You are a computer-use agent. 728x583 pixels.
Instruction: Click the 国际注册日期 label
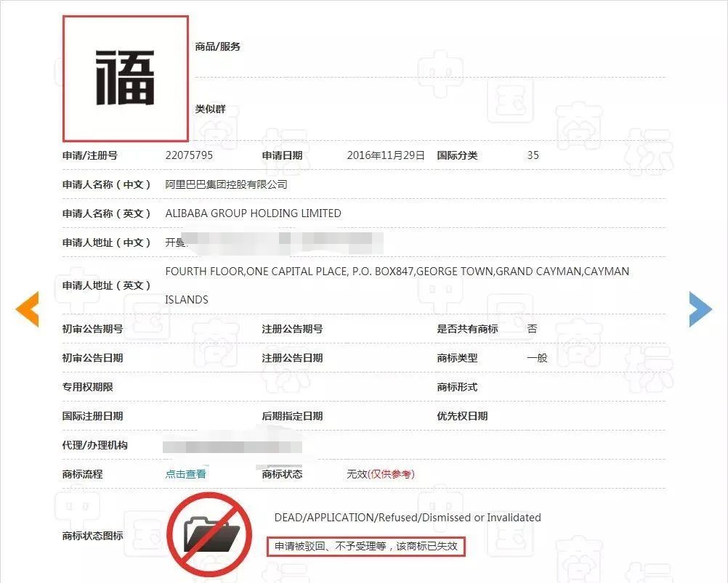pyautogui.click(x=92, y=416)
